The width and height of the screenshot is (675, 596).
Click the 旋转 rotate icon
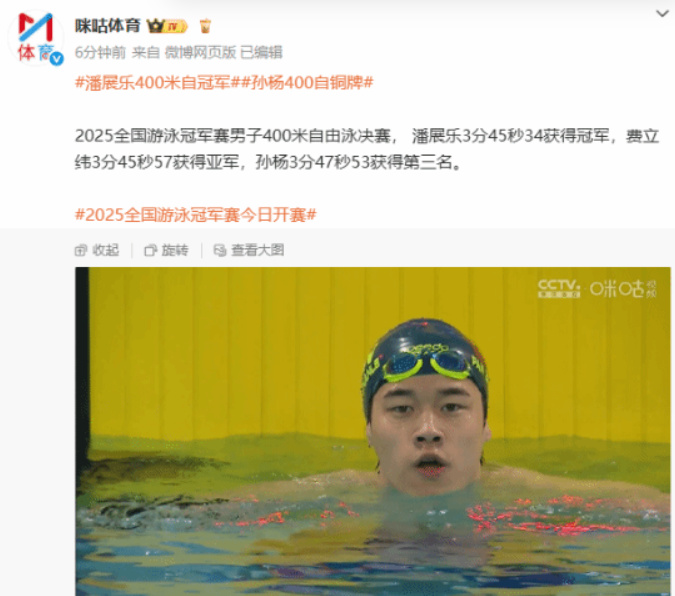(x=150, y=250)
